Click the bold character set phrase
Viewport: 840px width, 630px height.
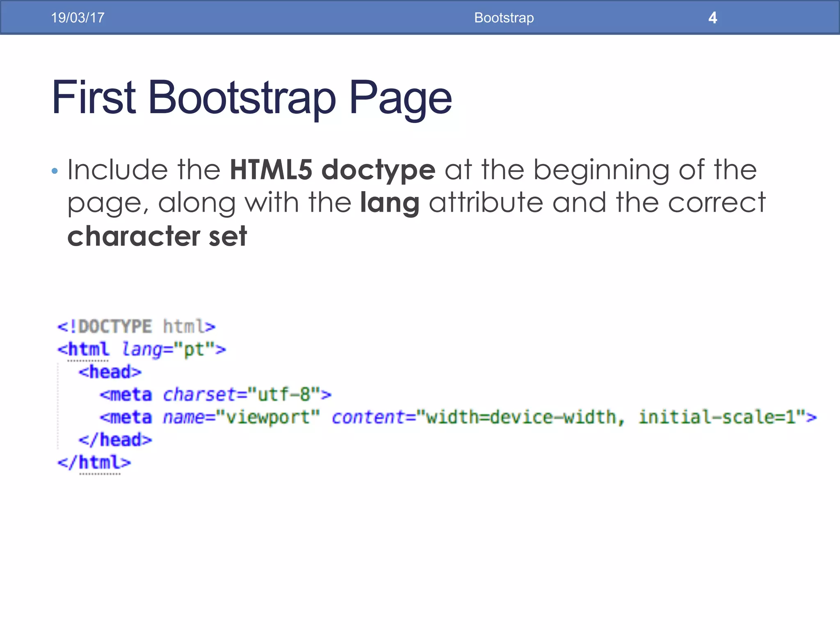point(157,236)
